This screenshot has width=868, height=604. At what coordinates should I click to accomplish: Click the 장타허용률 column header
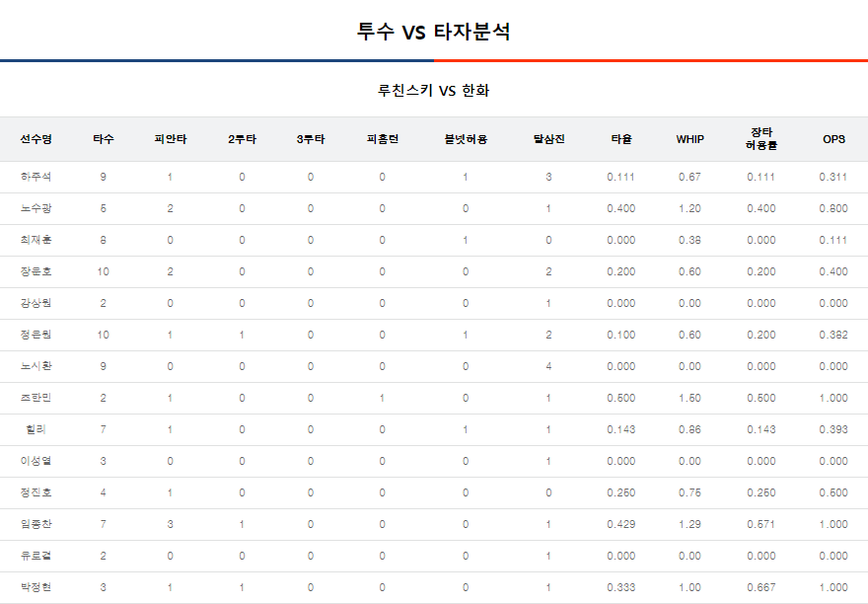pos(761,138)
